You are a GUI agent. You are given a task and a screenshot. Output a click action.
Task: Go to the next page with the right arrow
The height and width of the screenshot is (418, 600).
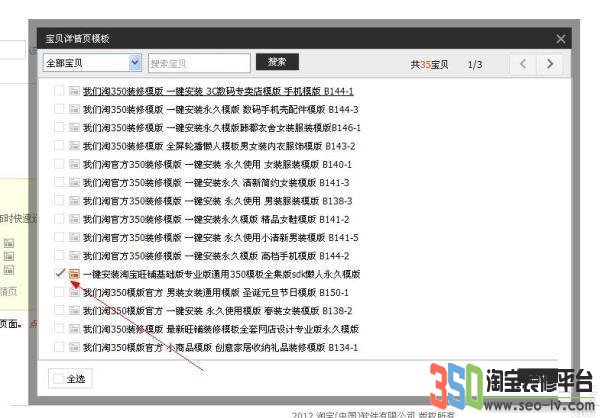[550, 64]
